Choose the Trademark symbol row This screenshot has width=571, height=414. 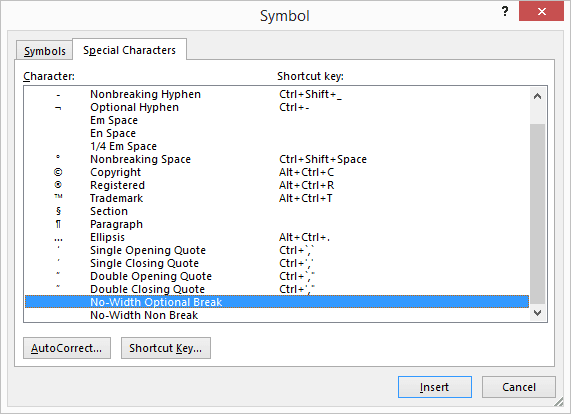277,198
